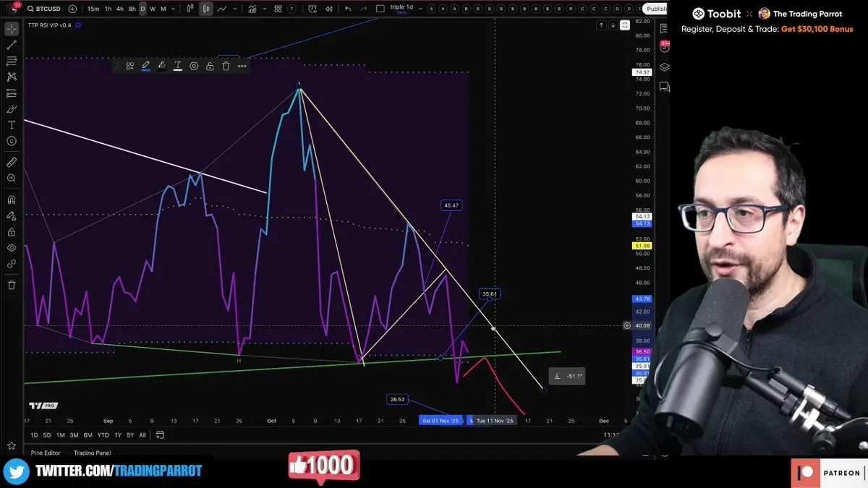The height and width of the screenshot is (488, 868).
Task: Select the trend line drawing tool
Action: 12,45
